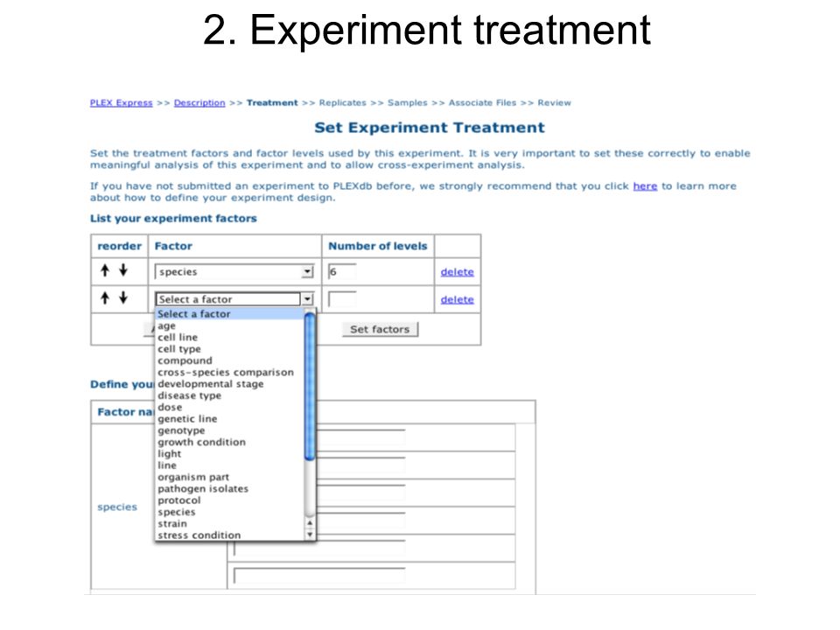
Task: Click the Set factors button
Action: tap(380, 330)
